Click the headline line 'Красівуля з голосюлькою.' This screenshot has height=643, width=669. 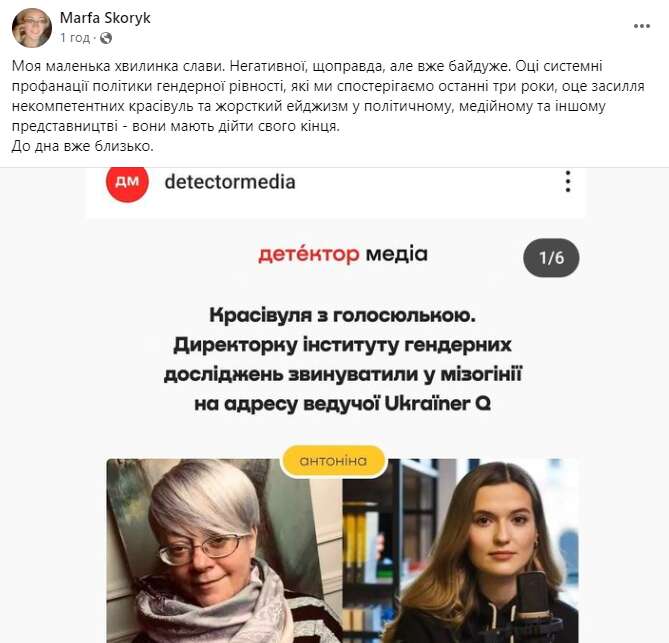point(342,315)
